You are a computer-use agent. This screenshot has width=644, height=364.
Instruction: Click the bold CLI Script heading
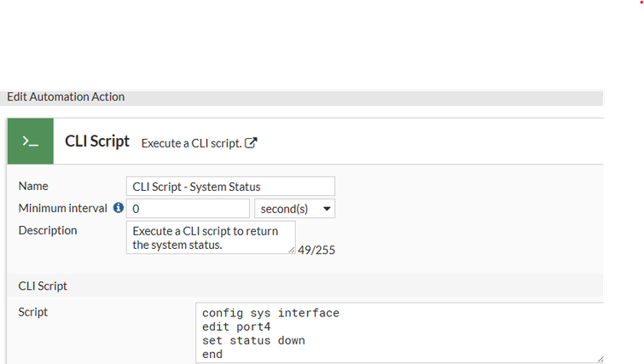tap(97, 142)
